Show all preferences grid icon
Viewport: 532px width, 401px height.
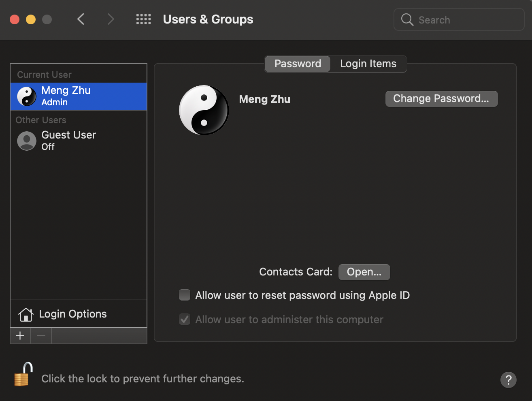point(143,19)
